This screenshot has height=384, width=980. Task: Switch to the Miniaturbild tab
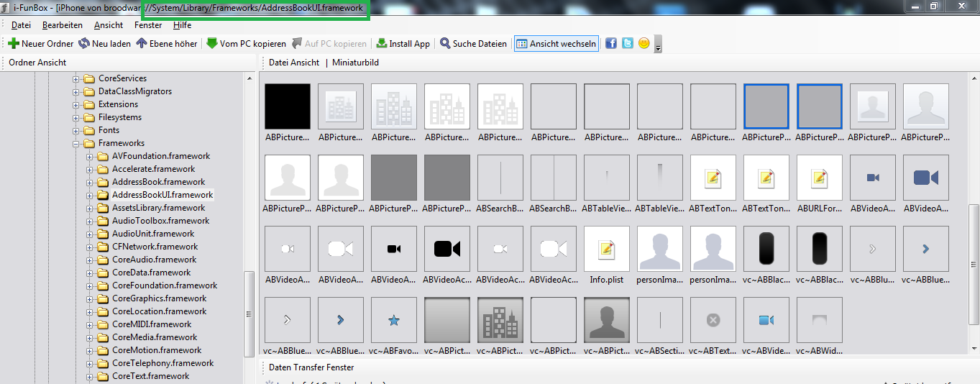(355, 63)
